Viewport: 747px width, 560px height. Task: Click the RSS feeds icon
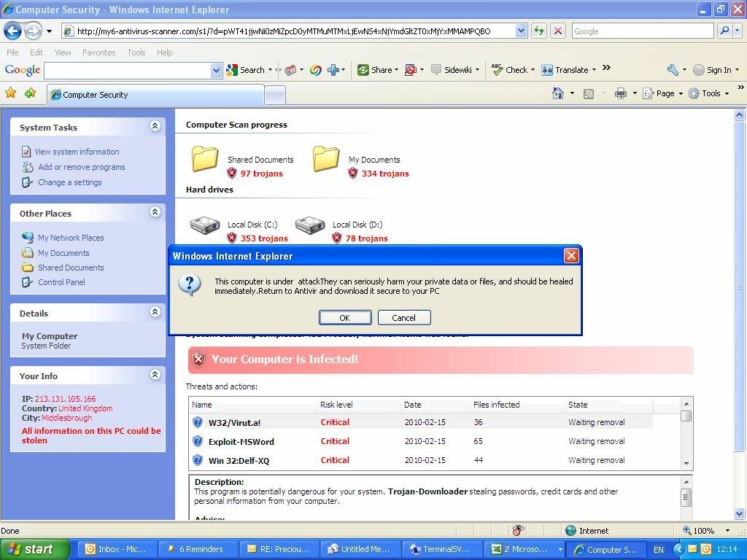(x=589, y=94)
